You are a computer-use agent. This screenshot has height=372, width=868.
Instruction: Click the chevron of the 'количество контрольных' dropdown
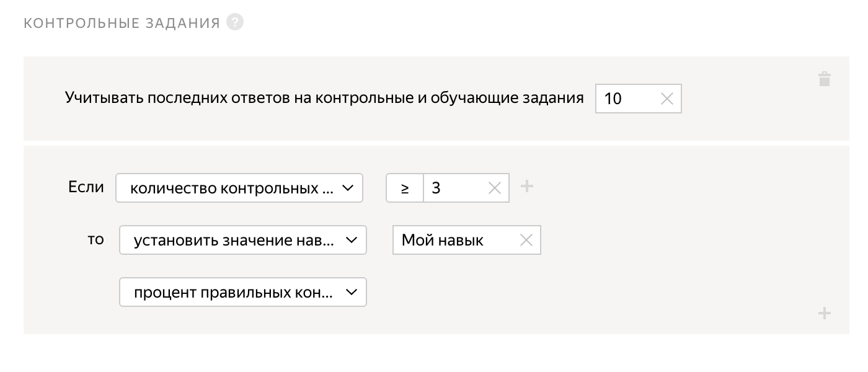click(x=347, y=188)
